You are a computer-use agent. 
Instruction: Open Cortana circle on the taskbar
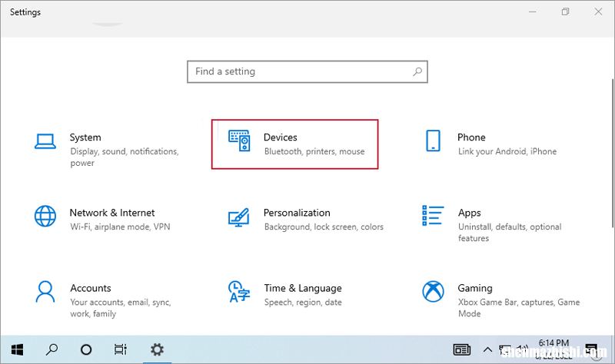pyautogui.click(x=86, y=349)
